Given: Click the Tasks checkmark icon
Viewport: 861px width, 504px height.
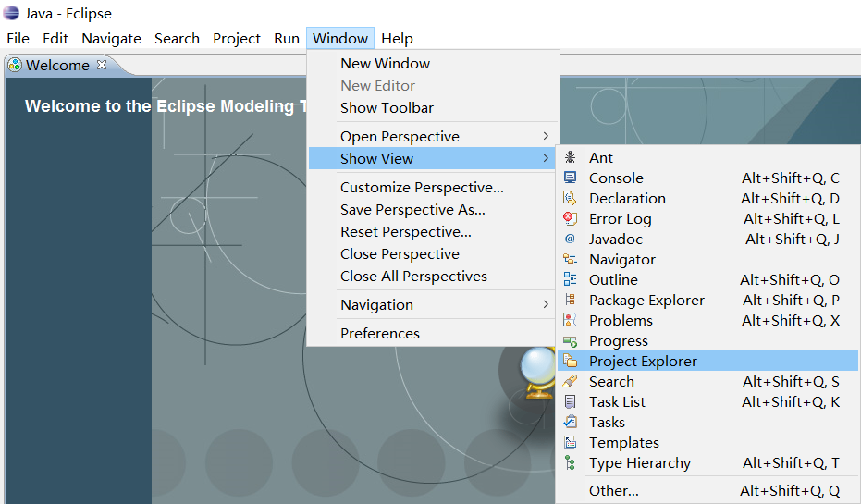Looking at the screenshot, I should point(570,423).
